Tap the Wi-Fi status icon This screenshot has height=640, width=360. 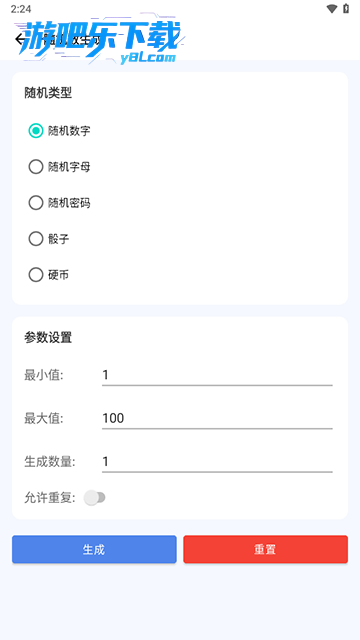[332, 9]
